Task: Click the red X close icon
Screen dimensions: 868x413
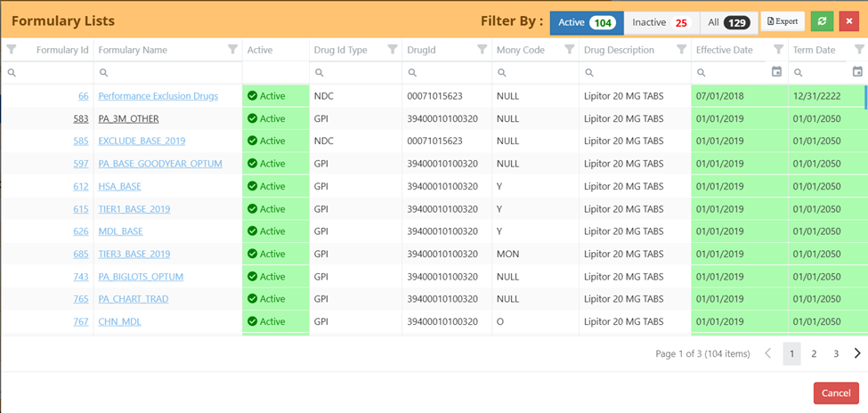Action: point(848,21)
